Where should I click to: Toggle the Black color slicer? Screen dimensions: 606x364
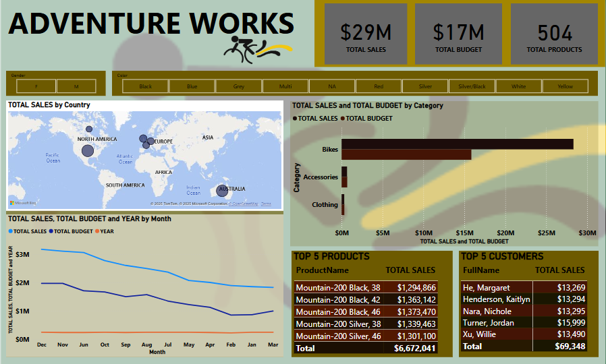[145, 86]
